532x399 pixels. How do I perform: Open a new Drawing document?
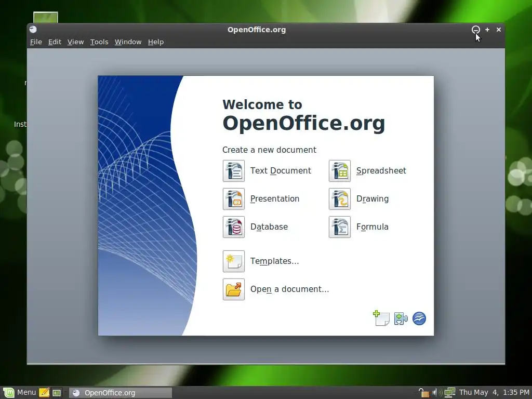(340, 199)
